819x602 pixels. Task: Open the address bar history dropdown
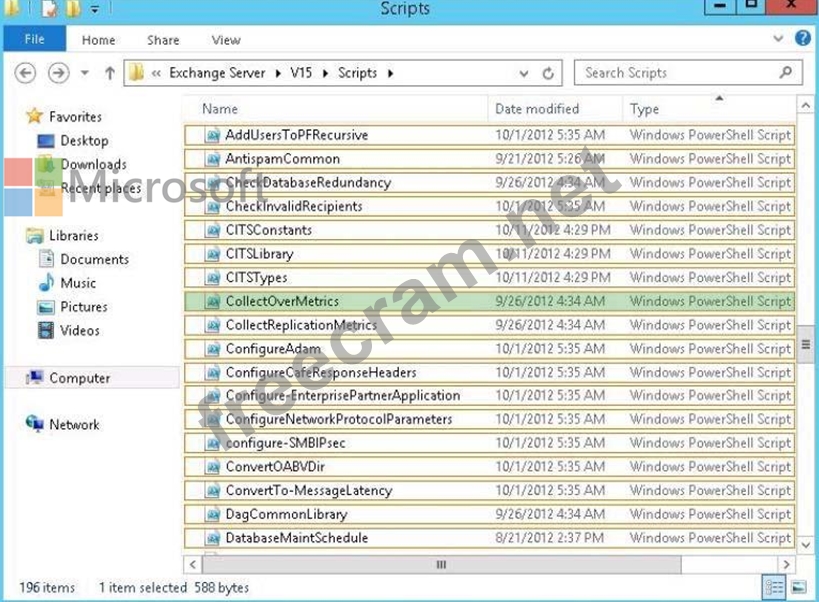point(524,74)
